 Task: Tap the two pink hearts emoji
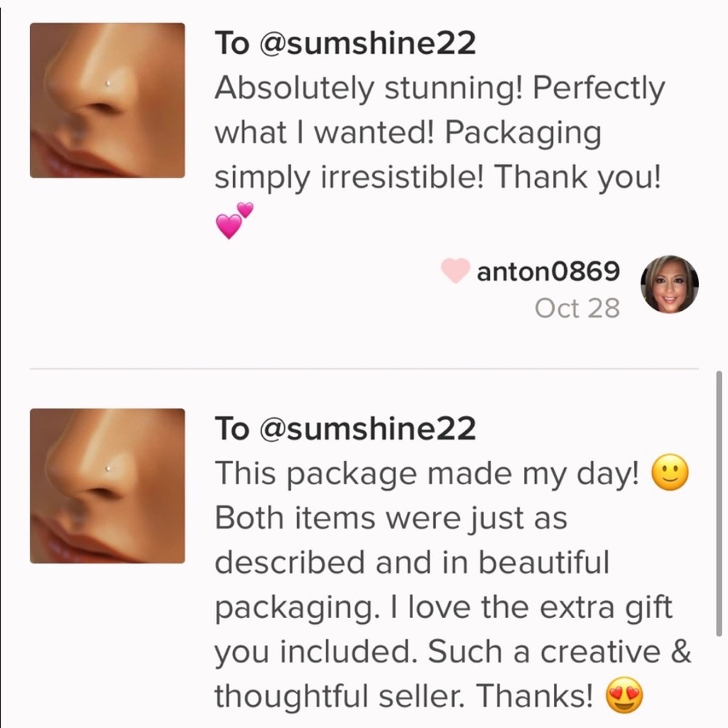(x=234, y=220)
